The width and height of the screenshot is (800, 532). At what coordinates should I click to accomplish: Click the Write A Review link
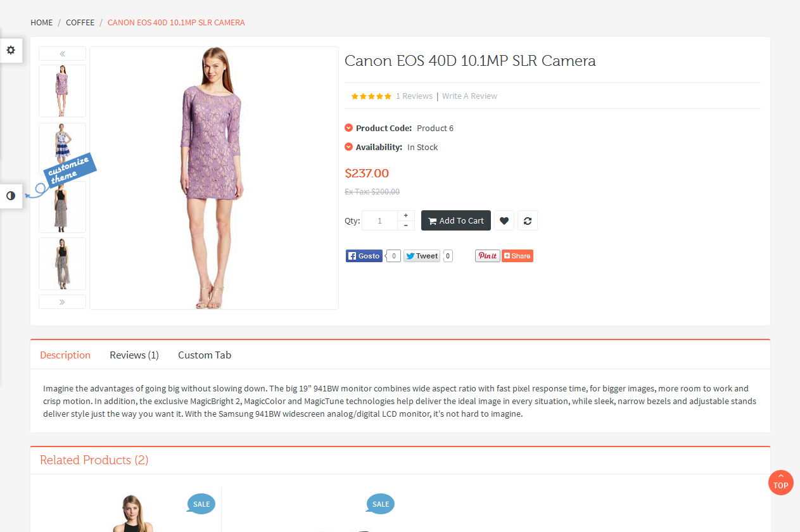click(x=469, y=96)
